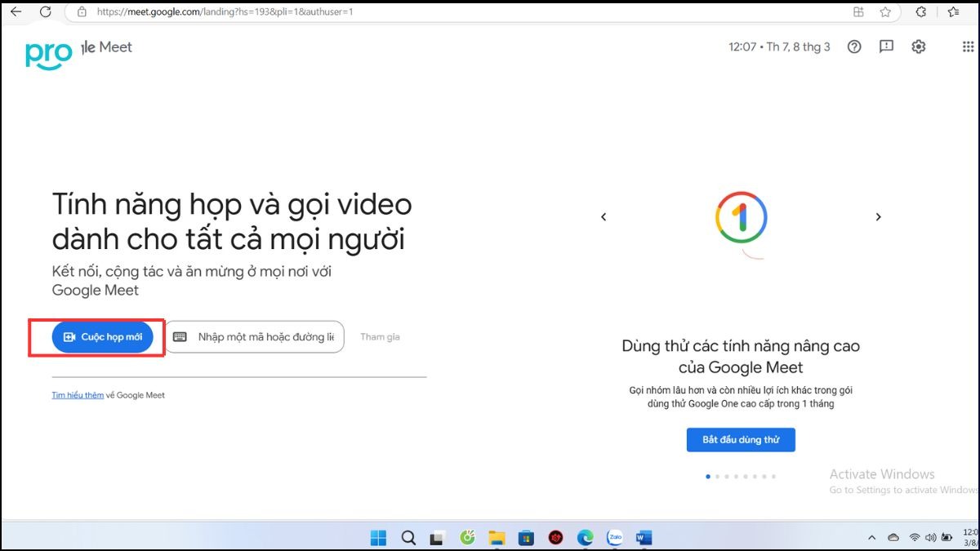Show next carousel slide
980x551 pixels.
pos(879,217)
